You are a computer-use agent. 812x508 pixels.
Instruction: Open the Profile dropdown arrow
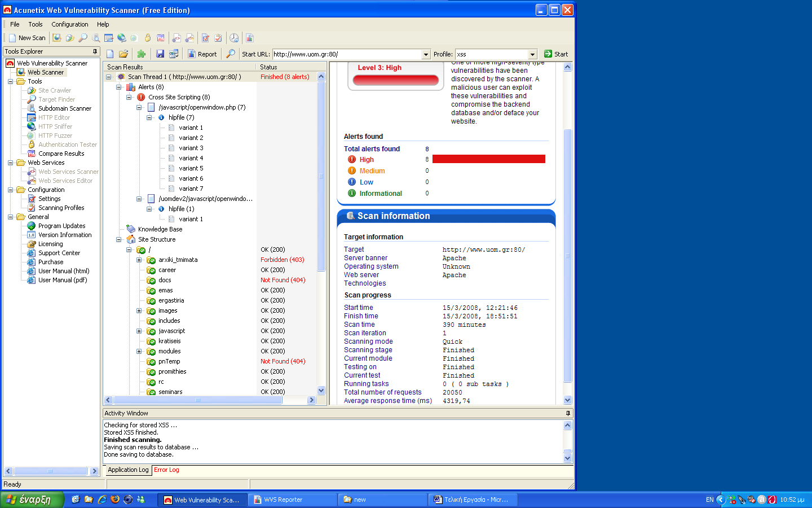point(532,54)
